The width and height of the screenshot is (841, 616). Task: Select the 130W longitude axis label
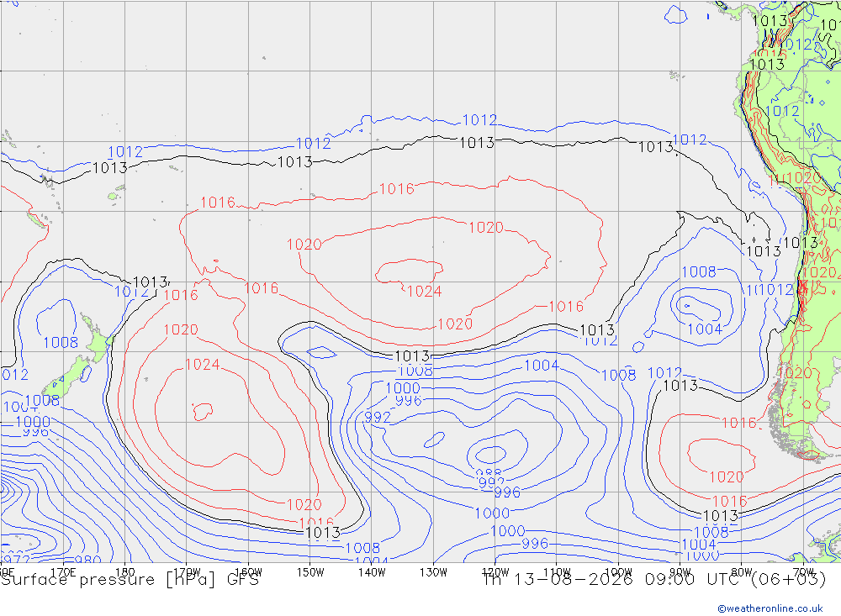pos(433,572)
